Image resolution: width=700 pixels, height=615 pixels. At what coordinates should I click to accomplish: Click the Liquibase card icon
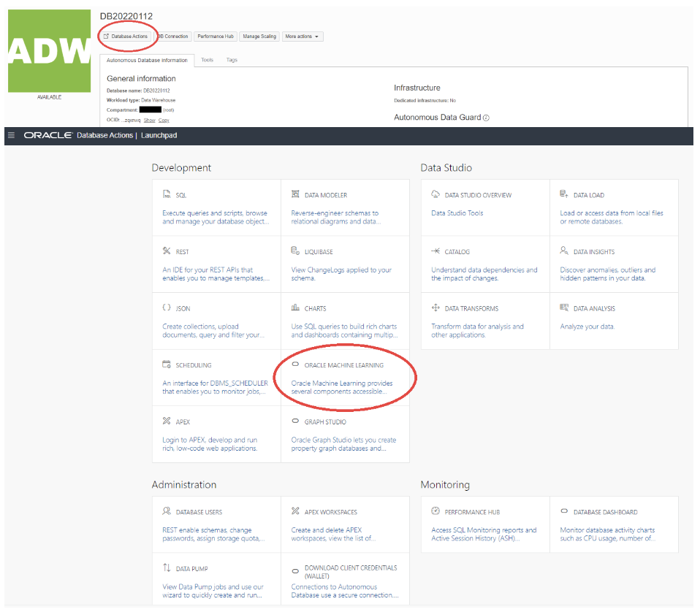[295, 251]
